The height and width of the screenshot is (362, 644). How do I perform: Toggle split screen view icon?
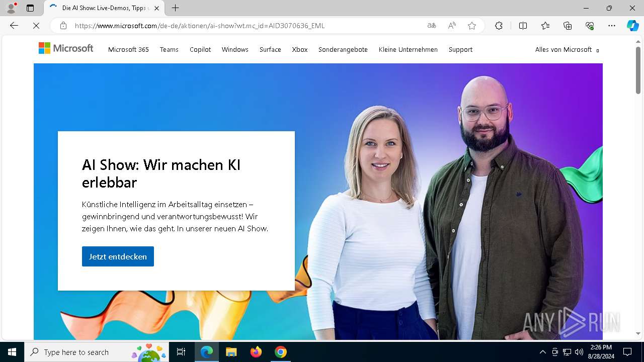coord(523,26)
